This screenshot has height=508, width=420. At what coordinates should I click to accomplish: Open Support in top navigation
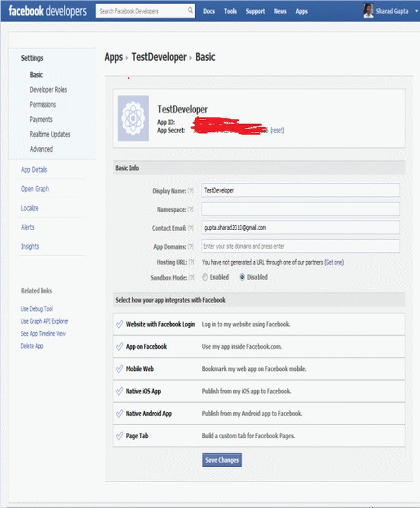[x=255, y=12]
